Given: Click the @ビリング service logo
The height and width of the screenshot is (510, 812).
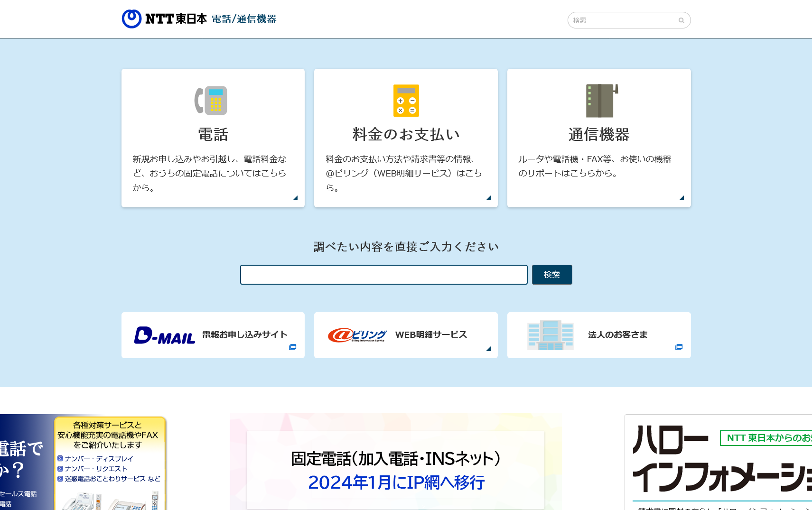Looking at the screenshot, I should pos(358,335).
